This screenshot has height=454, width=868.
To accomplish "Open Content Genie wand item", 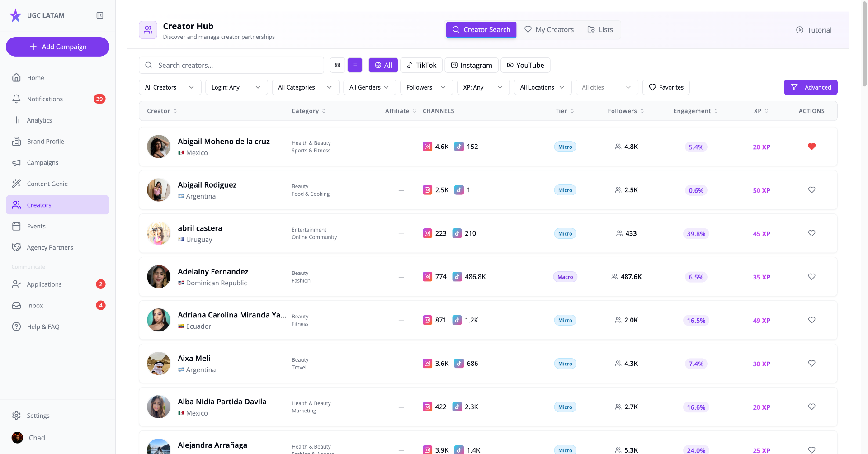I will [x=57, y=184].
